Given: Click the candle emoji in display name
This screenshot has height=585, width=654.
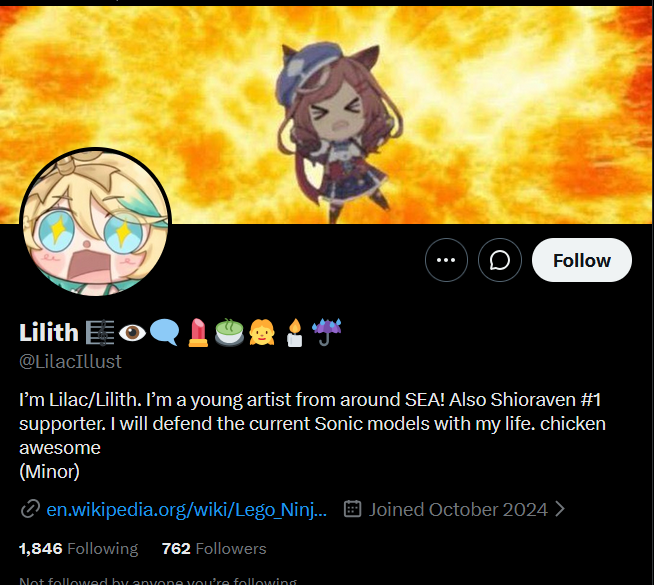Looking at the screenshot, I should pos(294,332).
